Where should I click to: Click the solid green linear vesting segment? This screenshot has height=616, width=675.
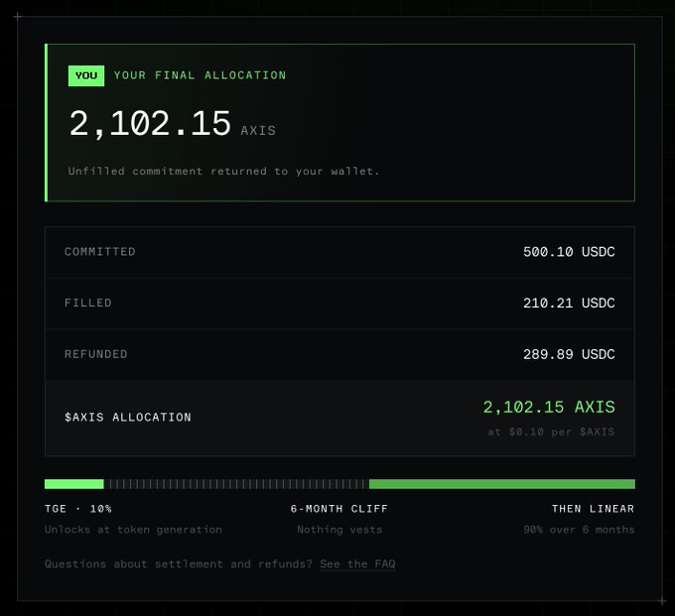click(x=502, y=484)
